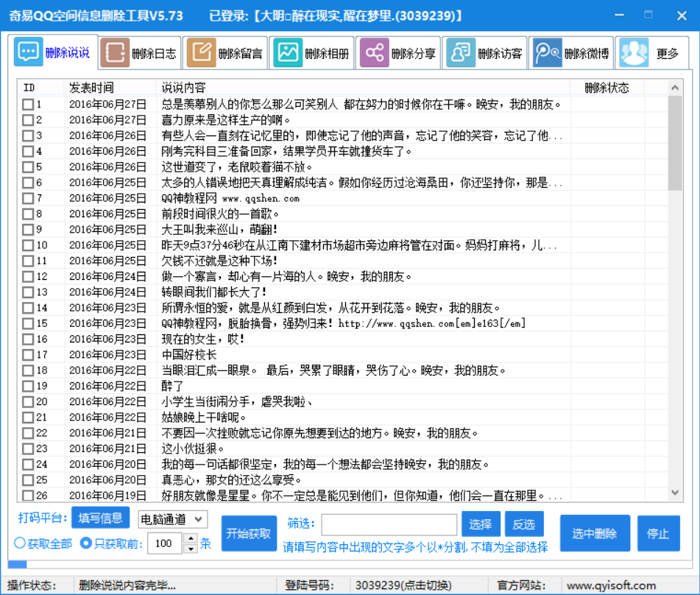
Task: Tick the checkbox for row 7
Action: 28,198
